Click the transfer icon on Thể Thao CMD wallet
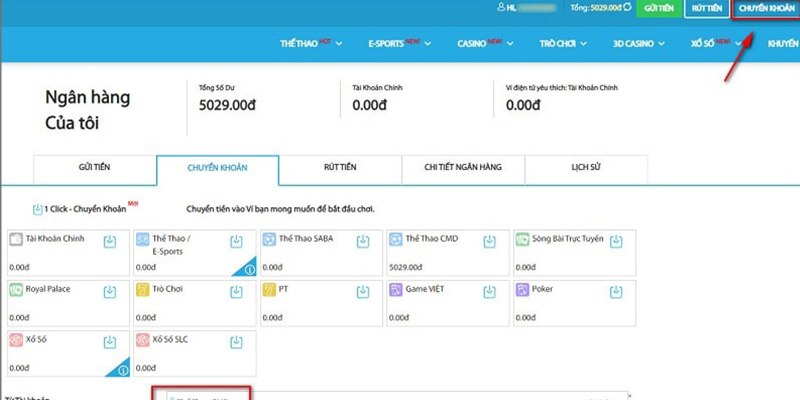The width and height of the screenshot is (800, 400). (489, 242)
